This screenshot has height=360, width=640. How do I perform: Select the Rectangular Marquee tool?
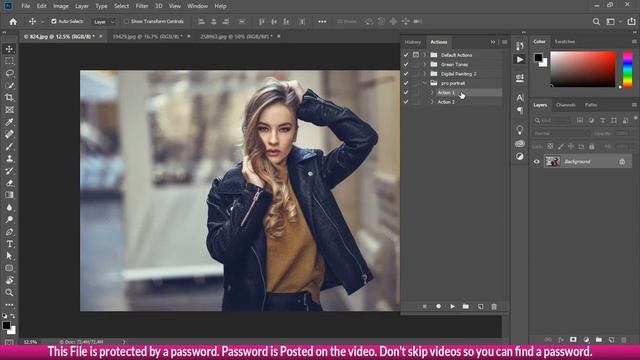click(x=9, y=61)
